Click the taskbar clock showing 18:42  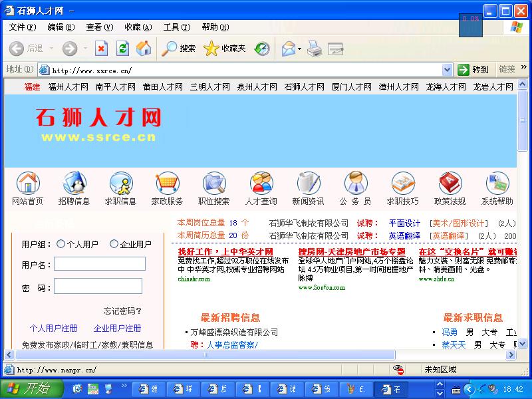[x=513, y=389]
